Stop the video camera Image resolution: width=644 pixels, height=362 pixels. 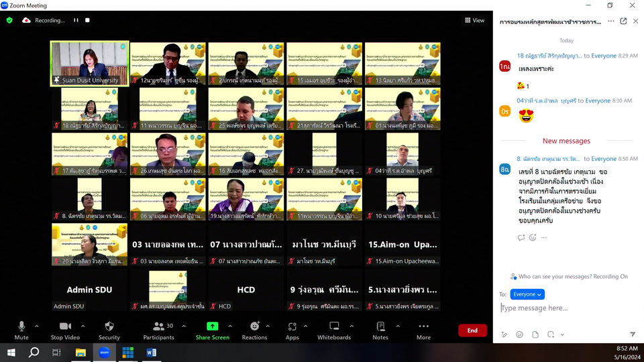point(65,330)
